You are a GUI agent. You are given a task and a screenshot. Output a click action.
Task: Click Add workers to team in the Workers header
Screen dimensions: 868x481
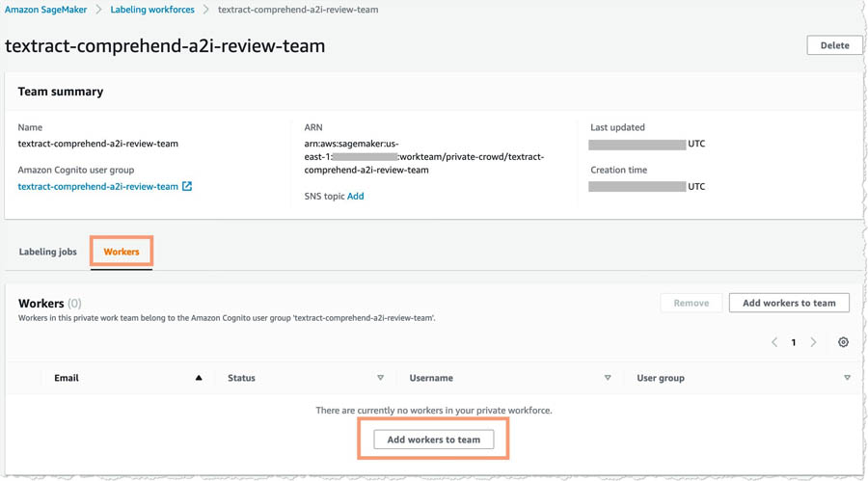point(789,303)
